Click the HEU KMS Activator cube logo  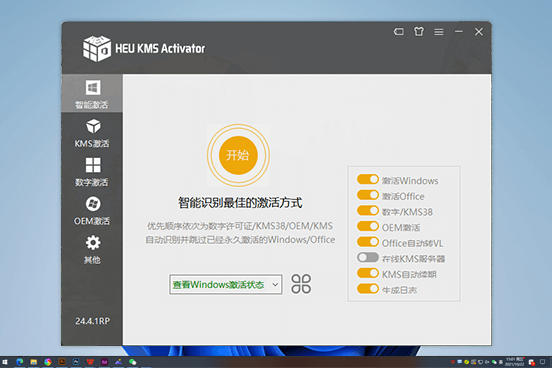tap(97, 49)
